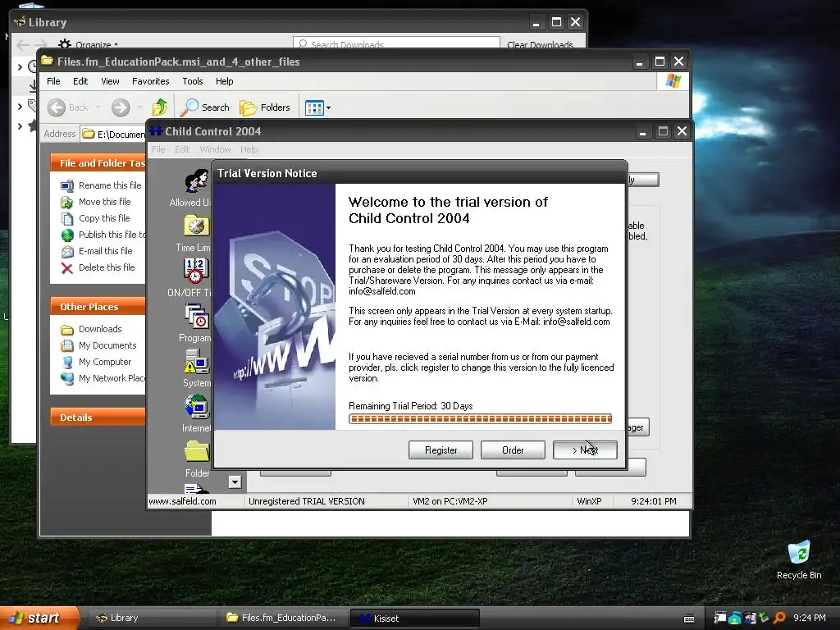840x630 pixels.
Task: Click the police officer tray icon
Action: coord(750,618)
